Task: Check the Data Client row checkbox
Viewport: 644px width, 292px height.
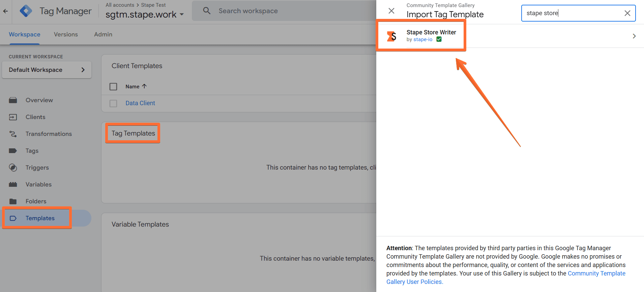Action: point(113,103)
